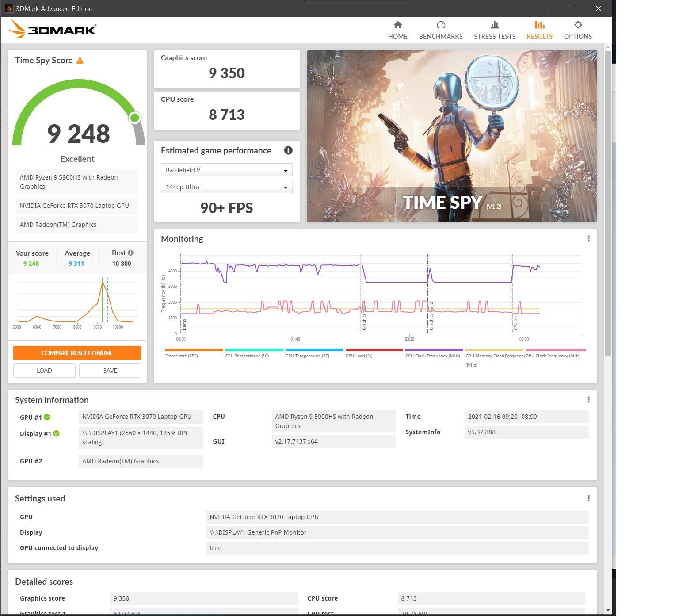Toggle Frame rate (FPS) legend series

pyautogui.click(x=181, y=356)
